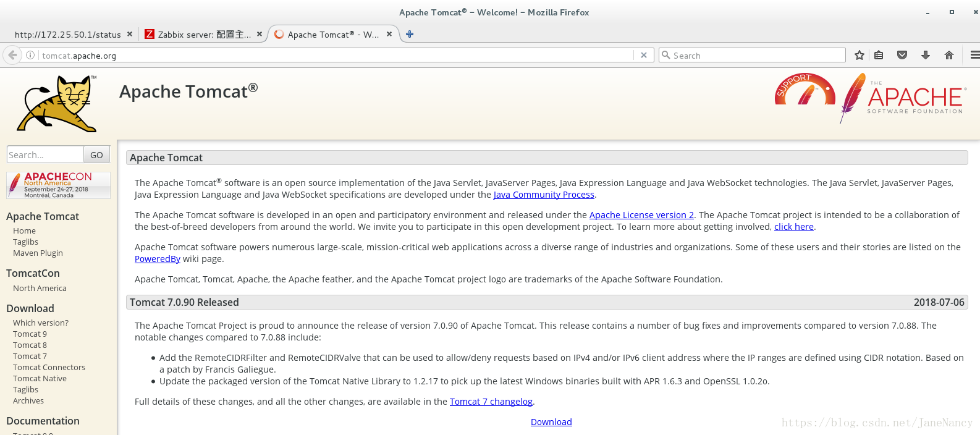Image resolution: width=980 pixels, height=435 pixels.
Task: Open the Tomcat 7 download link
Action: tap(30, 356)
